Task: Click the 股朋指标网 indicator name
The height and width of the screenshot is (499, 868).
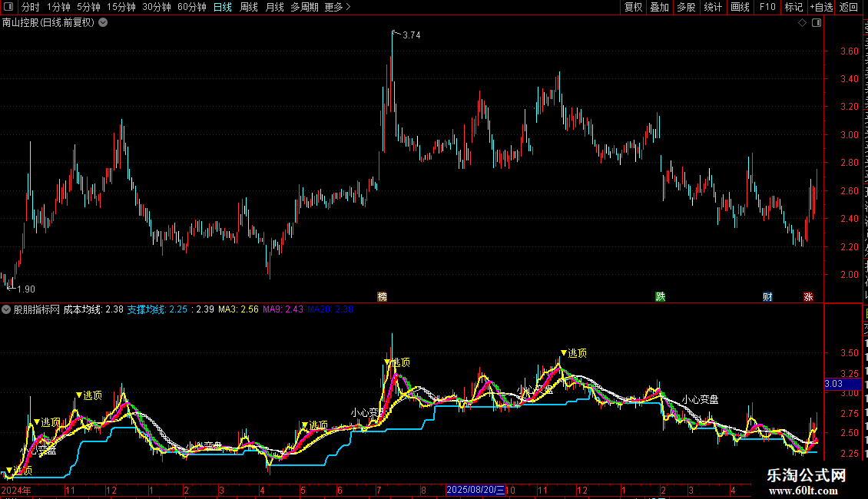Action: (x=37, y=309)
